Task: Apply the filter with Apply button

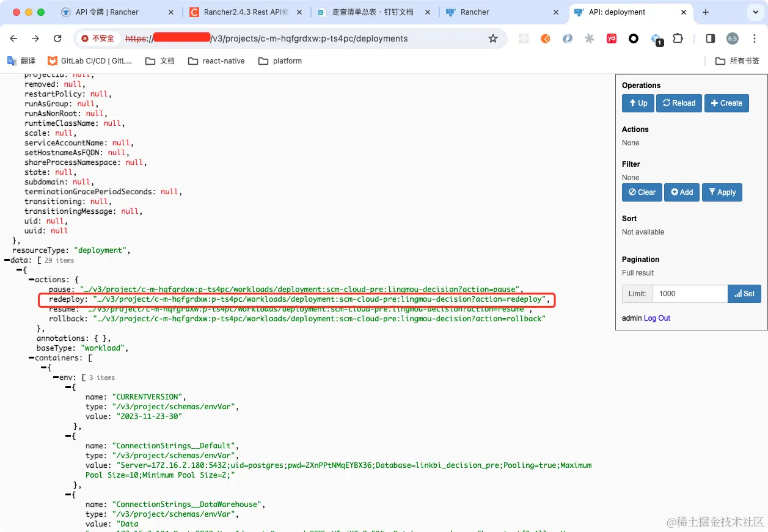Action: [x=722, y=192]
